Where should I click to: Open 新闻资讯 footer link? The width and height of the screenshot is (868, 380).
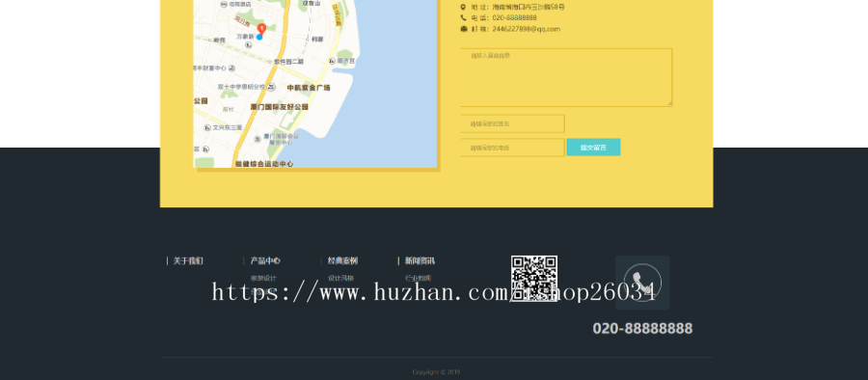pos(420,261)
